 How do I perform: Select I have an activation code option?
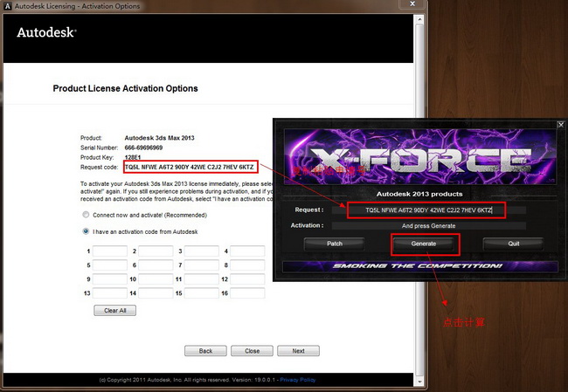(x=86, y=231)
